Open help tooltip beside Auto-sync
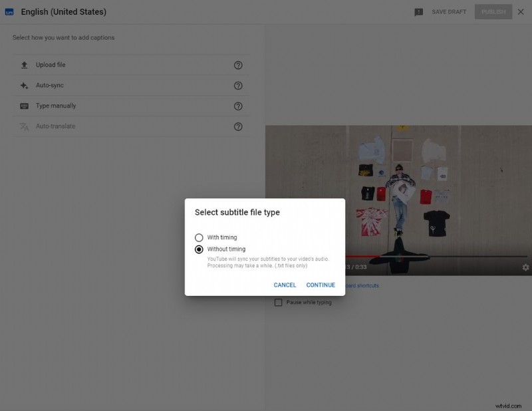532x411 pixels. [239, 85]
